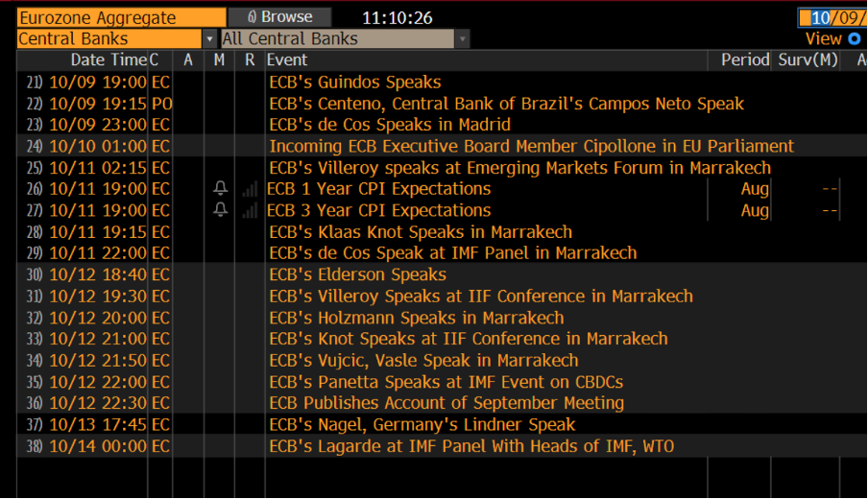
Task: Open the All Central Banks dropdown arrow
Action: 462,39
